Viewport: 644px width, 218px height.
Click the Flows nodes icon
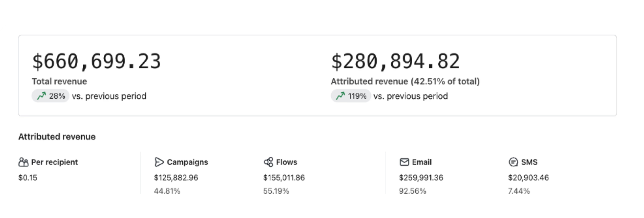[x=268, y=162]
